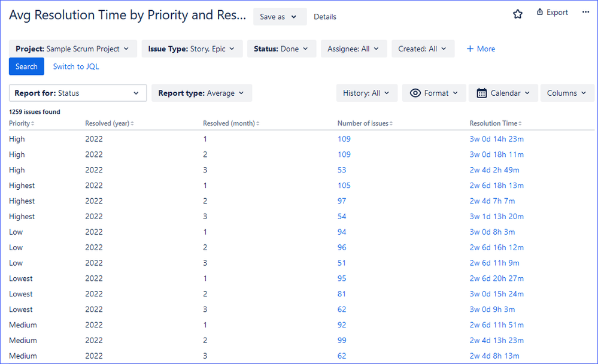Open 97 issues for Highest month 2
598x364 pixels.
click(342, 201)
